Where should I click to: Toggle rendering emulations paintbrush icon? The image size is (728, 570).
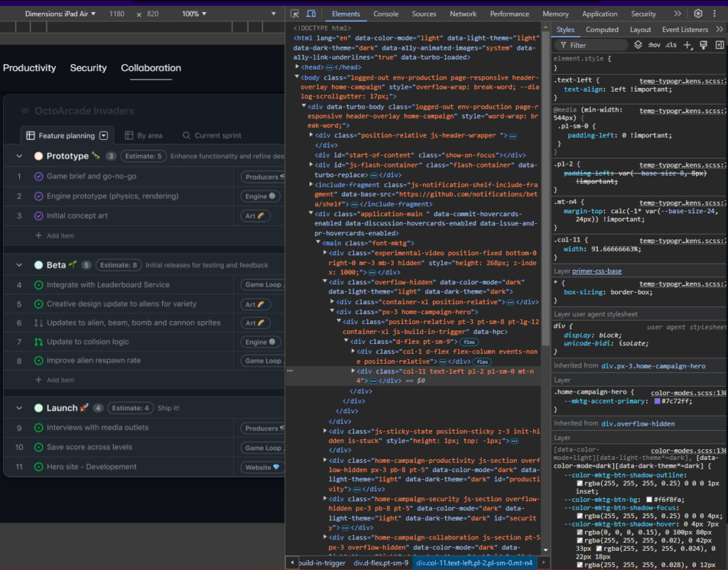click(703, 45)
